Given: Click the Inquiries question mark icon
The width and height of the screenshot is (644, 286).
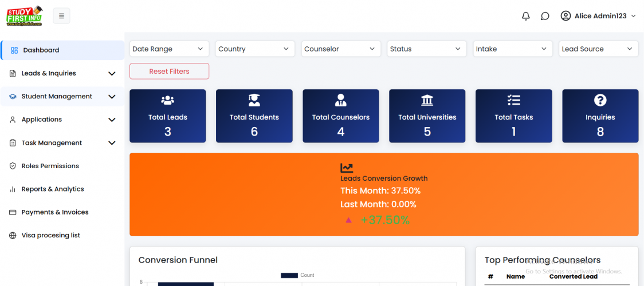Looking at the screenshot, I should [x=600, y=101].
